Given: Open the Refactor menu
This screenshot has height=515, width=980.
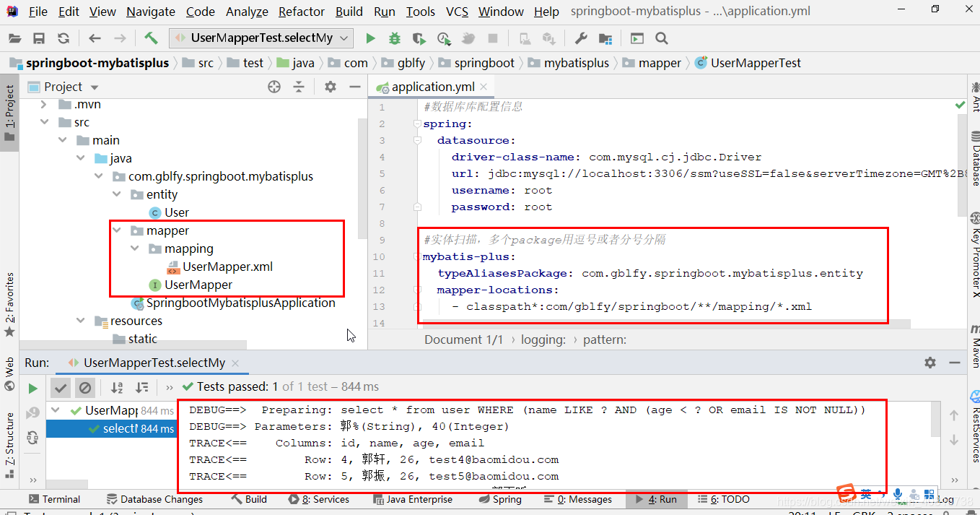Looking at the screenshot, I should 301,12.
